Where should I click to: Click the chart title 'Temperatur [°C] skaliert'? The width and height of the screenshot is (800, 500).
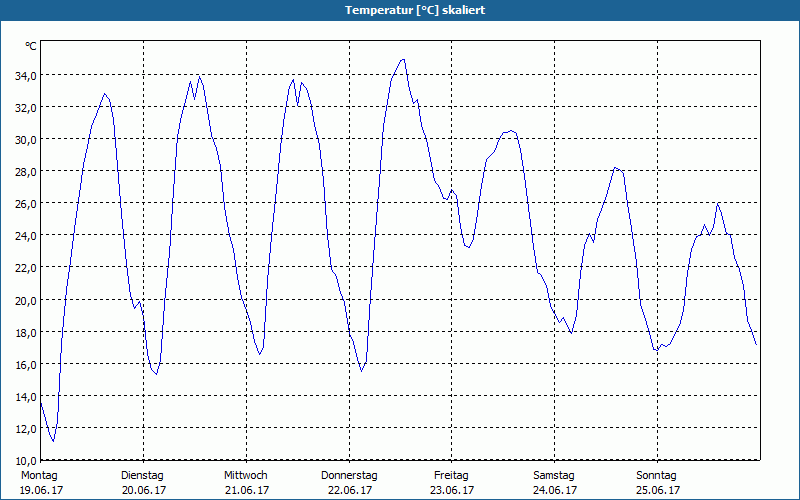pos(415,10)
